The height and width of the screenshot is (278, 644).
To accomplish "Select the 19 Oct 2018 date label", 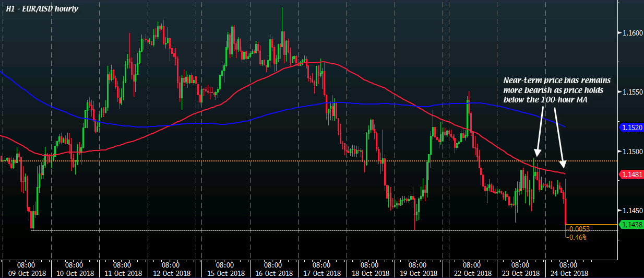I will click(418, 273).
